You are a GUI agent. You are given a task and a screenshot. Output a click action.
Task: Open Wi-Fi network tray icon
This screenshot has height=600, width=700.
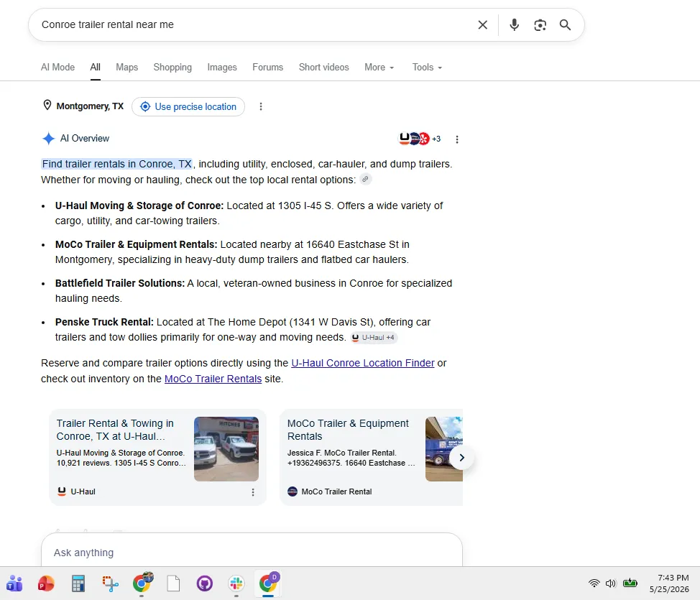click(594, 583)
